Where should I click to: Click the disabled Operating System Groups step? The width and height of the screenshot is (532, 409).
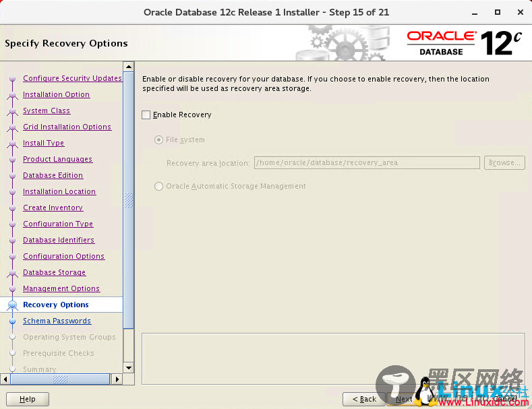[x=69, y=337]
